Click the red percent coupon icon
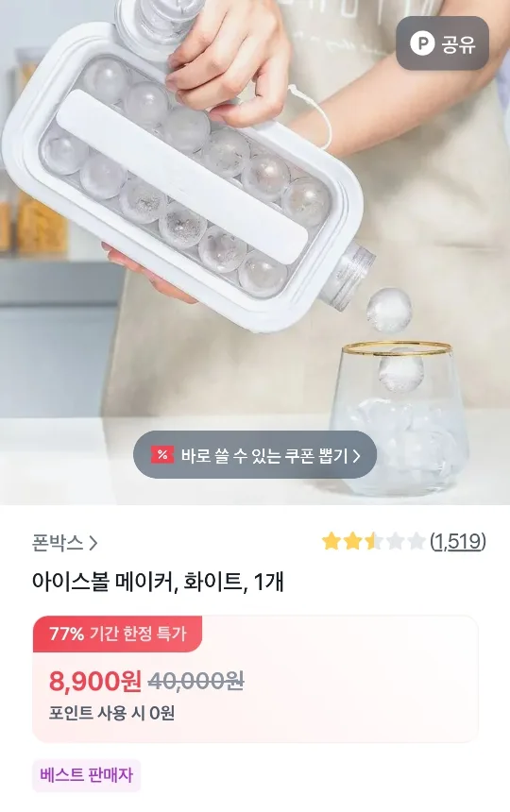The width and height of the screenshot is (510, 812). [x=162, y=455]
